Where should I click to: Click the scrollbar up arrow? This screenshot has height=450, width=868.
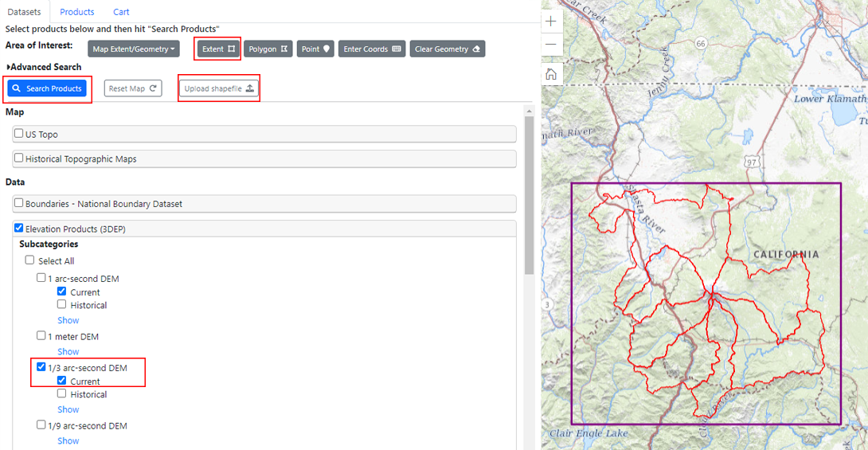(529, 111)
